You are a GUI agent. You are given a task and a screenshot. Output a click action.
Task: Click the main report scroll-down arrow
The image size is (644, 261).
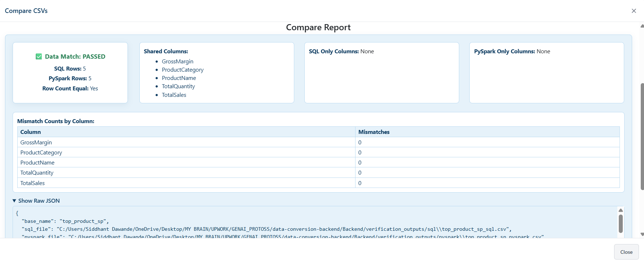coord(642,234)
